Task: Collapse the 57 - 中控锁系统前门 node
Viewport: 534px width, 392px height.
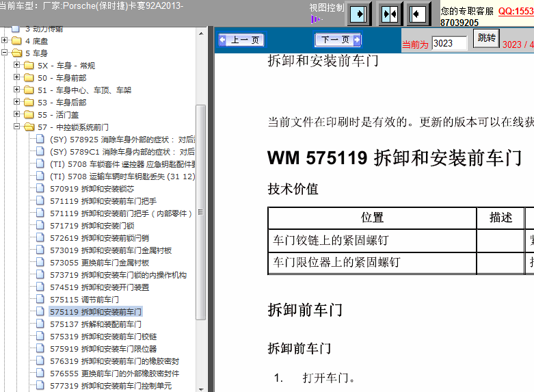Action: coord(16,127)
